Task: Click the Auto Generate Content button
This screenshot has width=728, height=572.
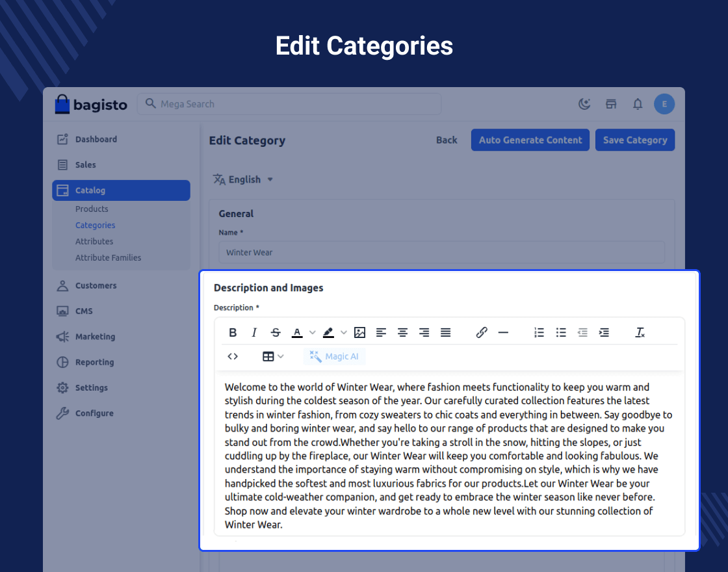Action: pyautogui.click(x=530, y=140)
